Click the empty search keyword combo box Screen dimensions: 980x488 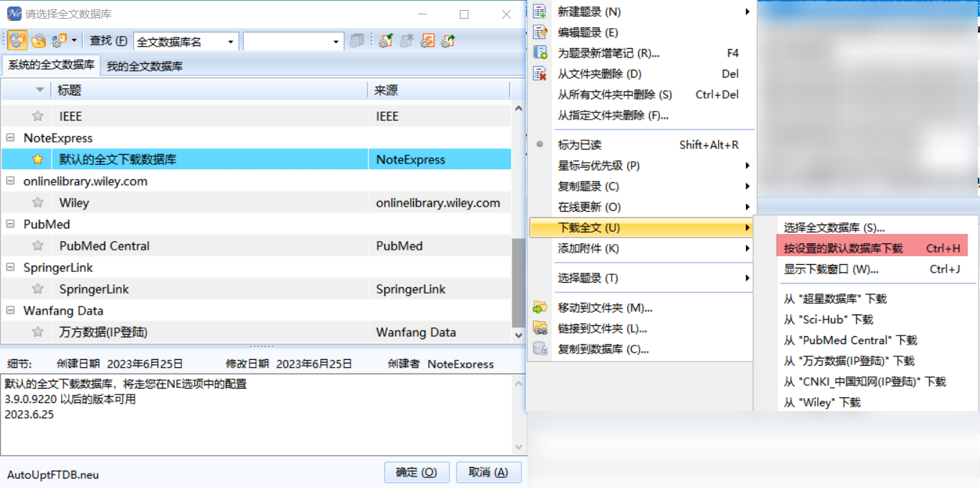[292, 42]
